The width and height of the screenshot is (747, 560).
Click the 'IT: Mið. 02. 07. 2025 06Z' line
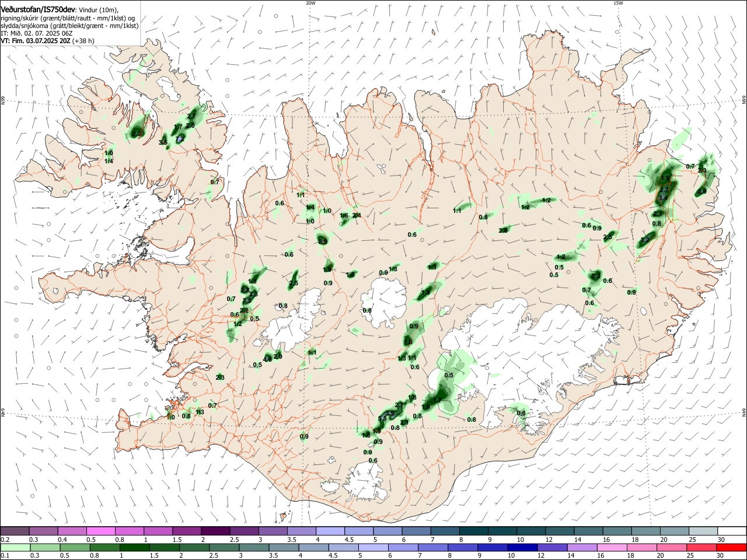[36, 33]
